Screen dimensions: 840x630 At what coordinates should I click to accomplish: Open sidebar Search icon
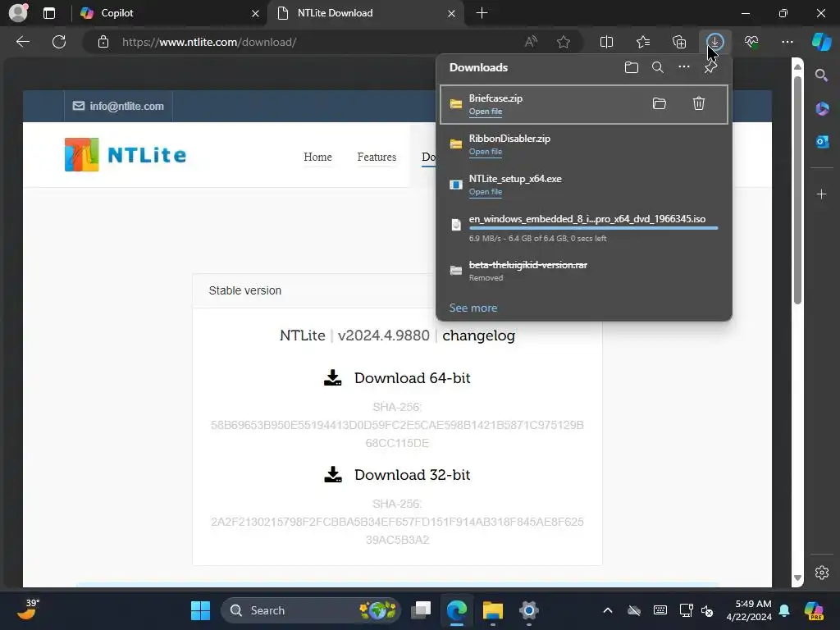pyautogui.click(x=822, y=75)
